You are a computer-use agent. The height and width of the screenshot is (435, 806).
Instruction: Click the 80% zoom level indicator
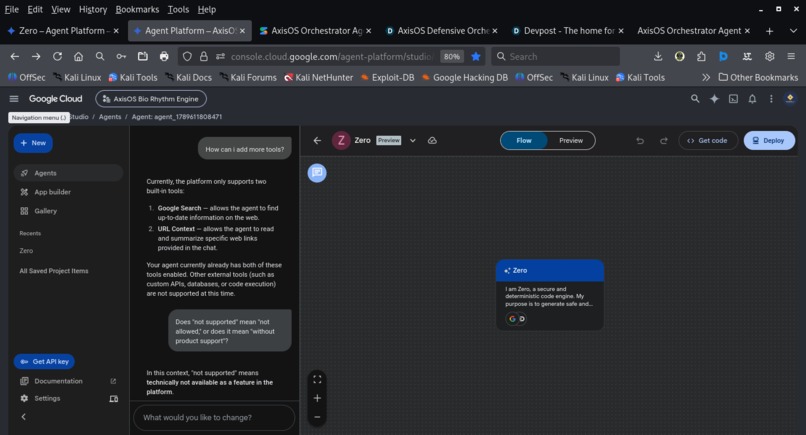click(x=452, y=57)
